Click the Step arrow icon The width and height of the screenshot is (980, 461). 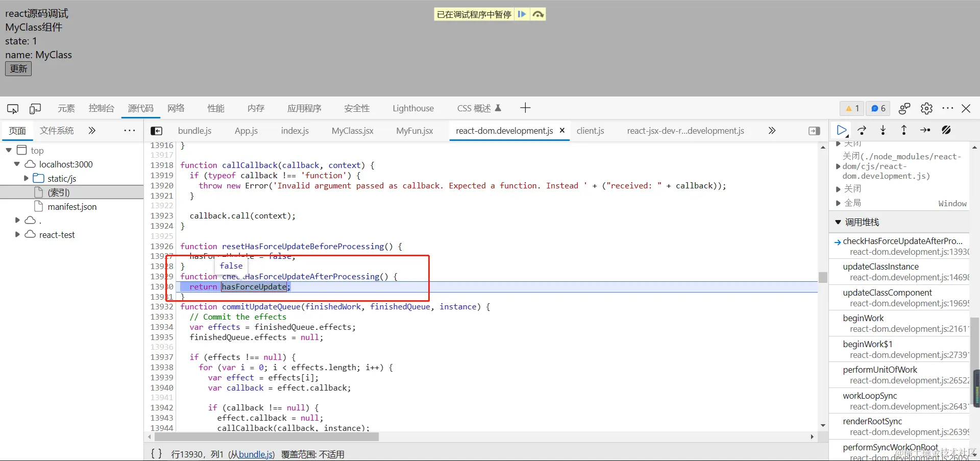(925, 130)
